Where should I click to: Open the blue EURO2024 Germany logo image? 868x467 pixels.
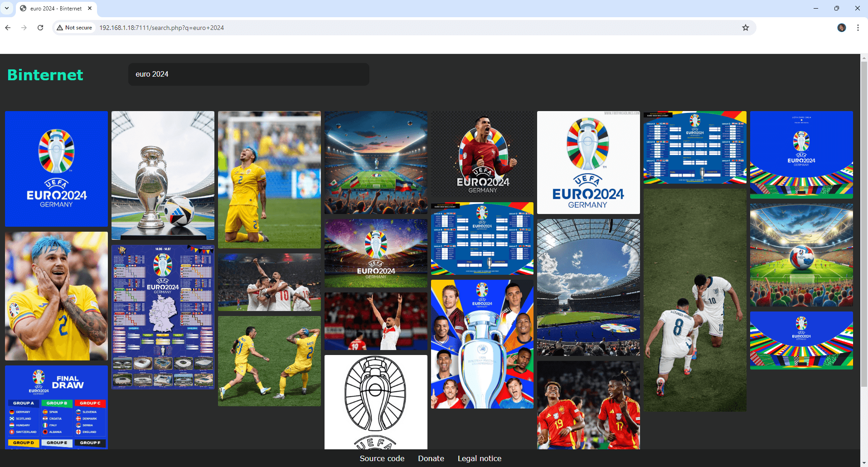(56, 169)
